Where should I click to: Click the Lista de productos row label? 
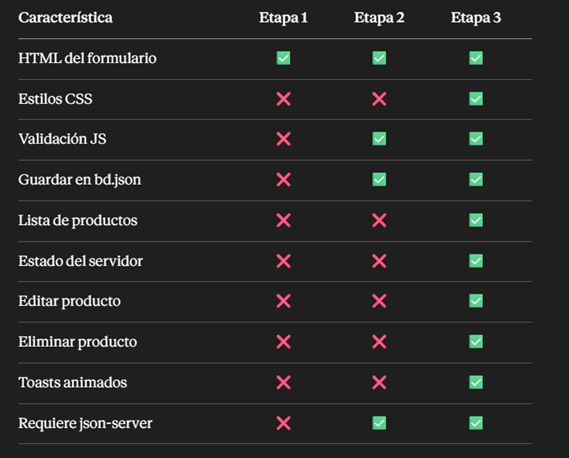click(x=78, y=221)
